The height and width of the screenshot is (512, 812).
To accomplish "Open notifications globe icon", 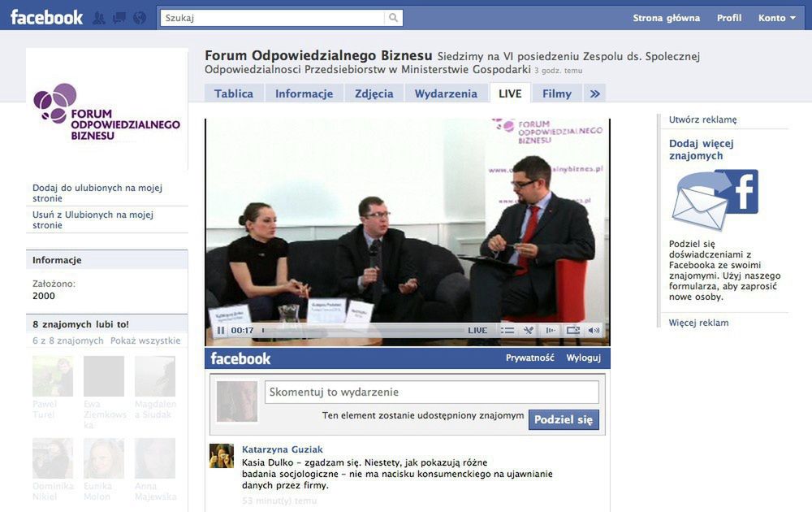I will [x=140, y=18].
